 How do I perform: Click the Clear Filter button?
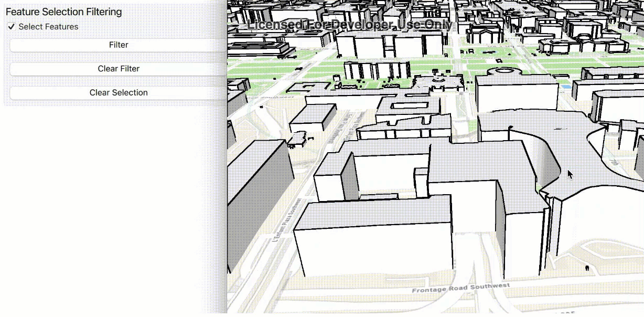(118, 69)
